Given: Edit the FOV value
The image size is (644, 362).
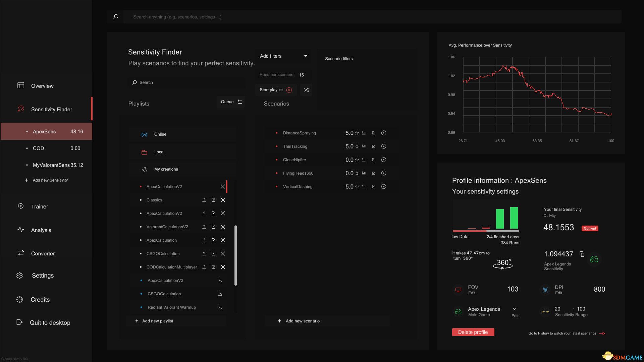Looking at the screenshot, I should [x=472, y=293].
